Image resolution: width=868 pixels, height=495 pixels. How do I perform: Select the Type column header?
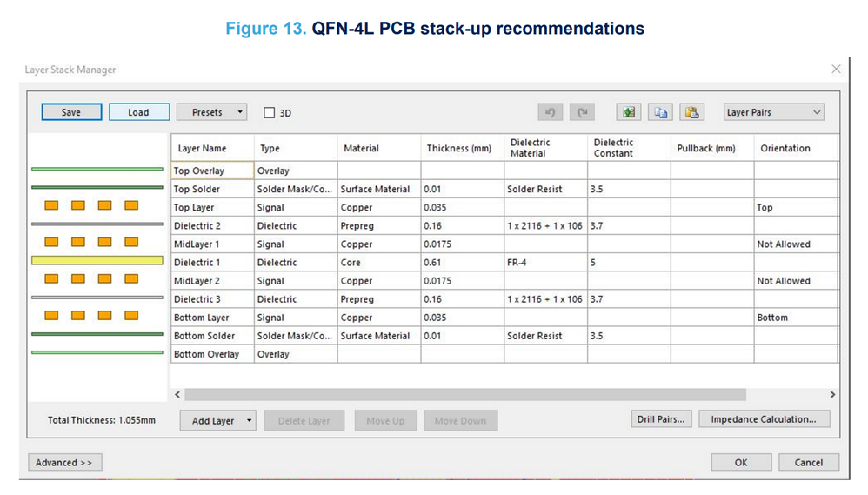[296, 148]
